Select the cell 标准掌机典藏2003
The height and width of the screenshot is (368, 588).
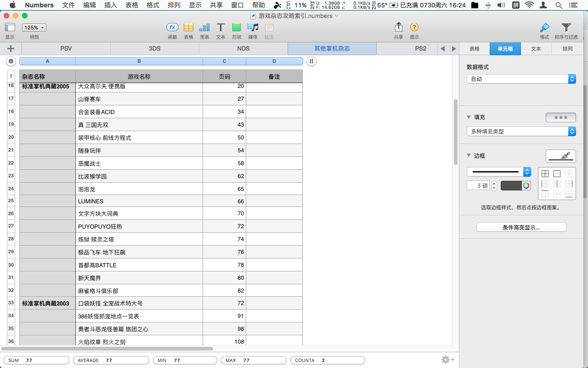coord(47,303)
